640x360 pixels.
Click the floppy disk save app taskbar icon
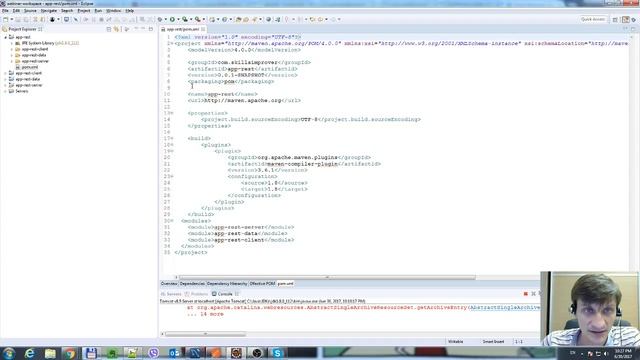coord(91,353)
